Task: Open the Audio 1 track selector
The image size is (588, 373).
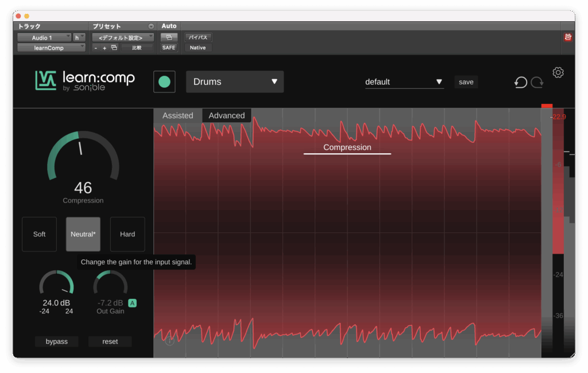Action: click(x=44, y=37)
